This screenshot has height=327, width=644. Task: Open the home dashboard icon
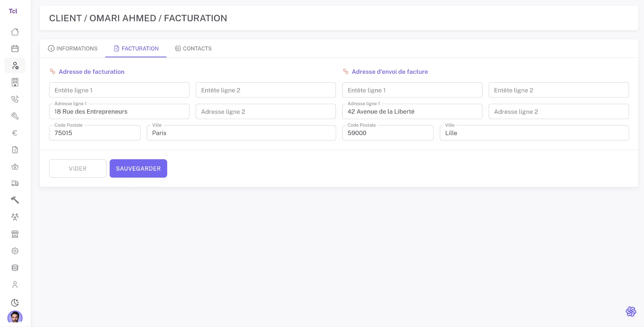click(x=15, y=32)
